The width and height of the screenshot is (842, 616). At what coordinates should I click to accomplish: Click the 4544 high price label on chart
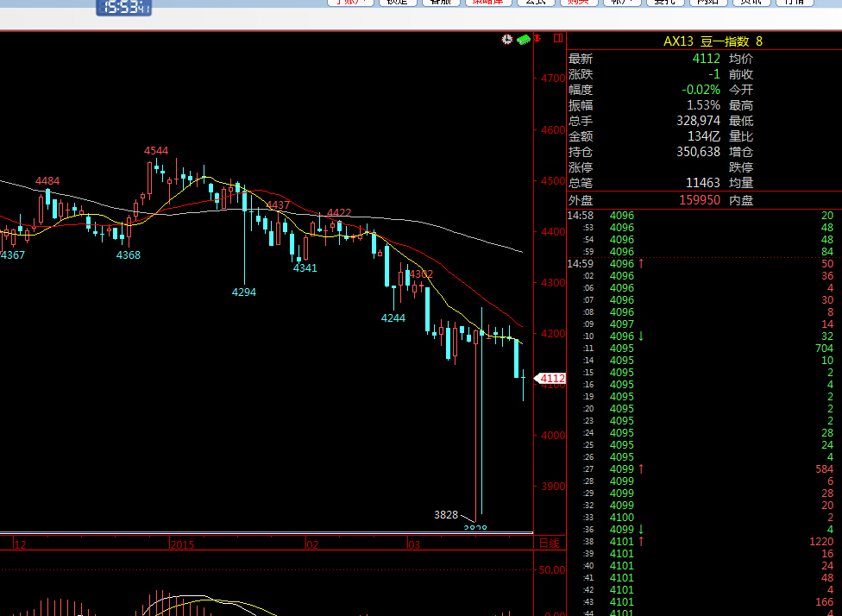[x=156, y=151]
